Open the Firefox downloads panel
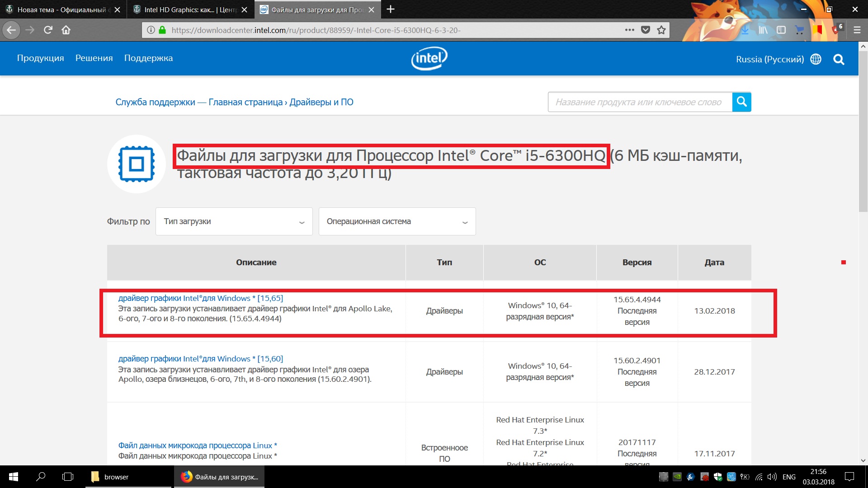Image resolution: width=868 pixels, height=488 pixels. tap(745, 30)
